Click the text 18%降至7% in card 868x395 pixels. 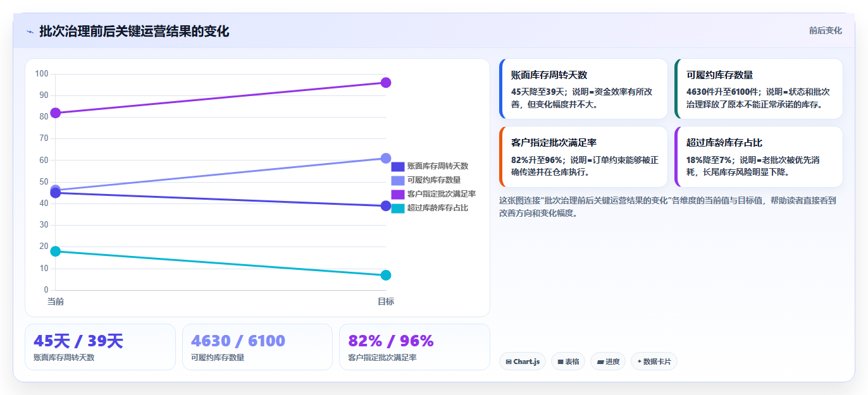click(709, 160)
